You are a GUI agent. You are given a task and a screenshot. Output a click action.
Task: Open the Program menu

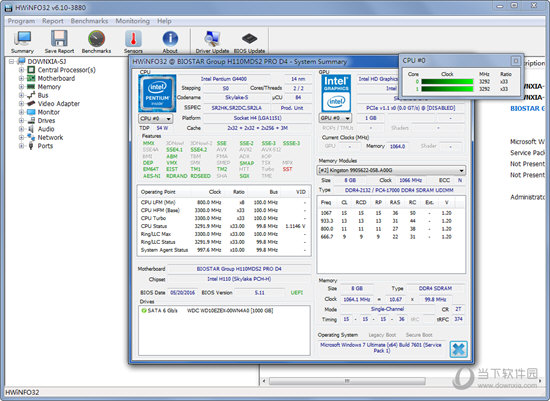[x=21, y=21]
